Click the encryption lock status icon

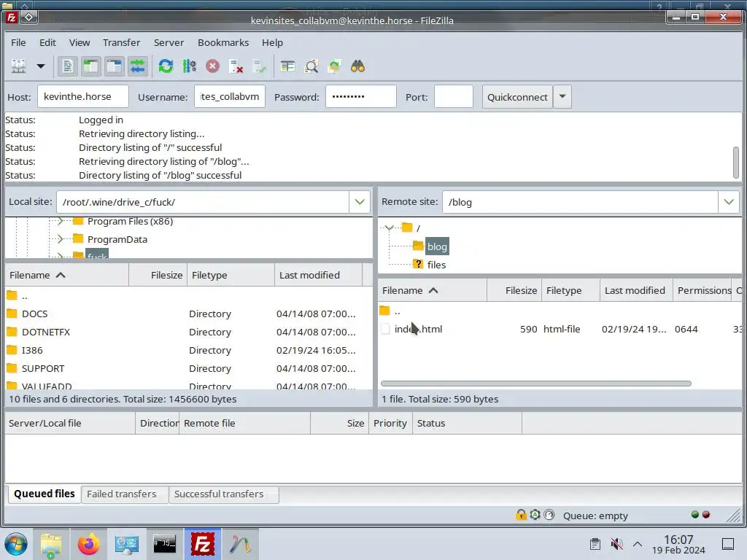521,515
